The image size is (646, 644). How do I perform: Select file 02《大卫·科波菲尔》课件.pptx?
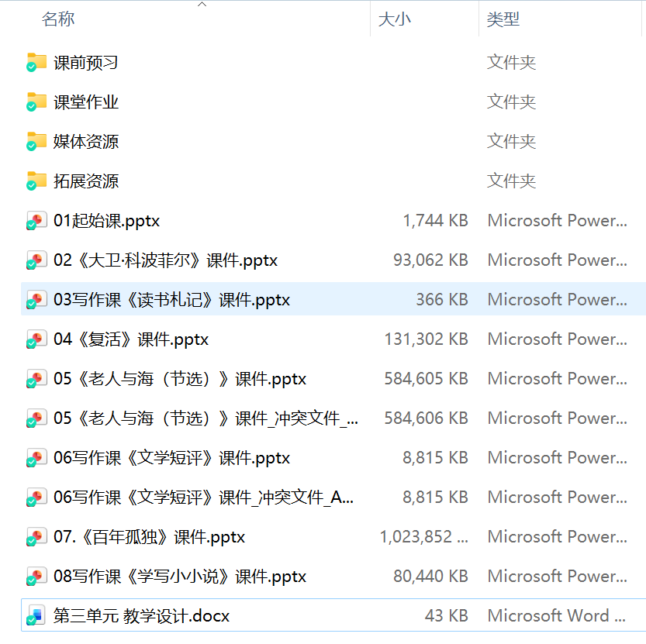click(x=165, y=260)
